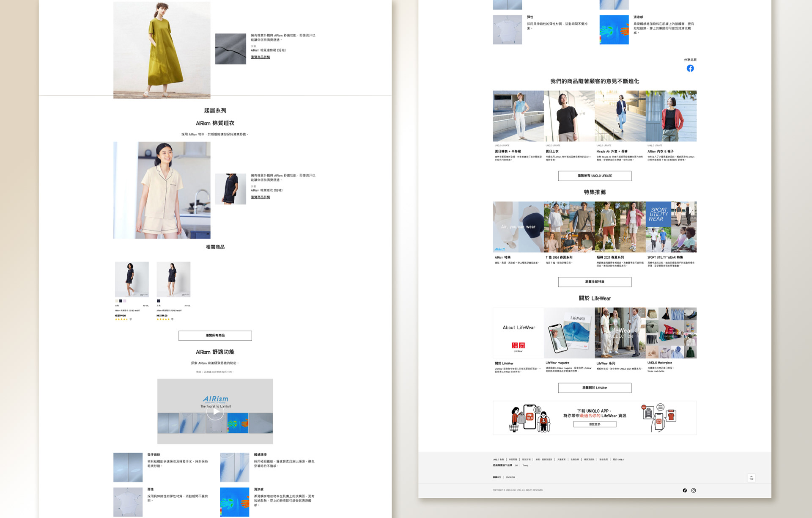Open the UNIQLO Masterpiece card image
This screenshot has width=812, height=518.
coord(671,333)
